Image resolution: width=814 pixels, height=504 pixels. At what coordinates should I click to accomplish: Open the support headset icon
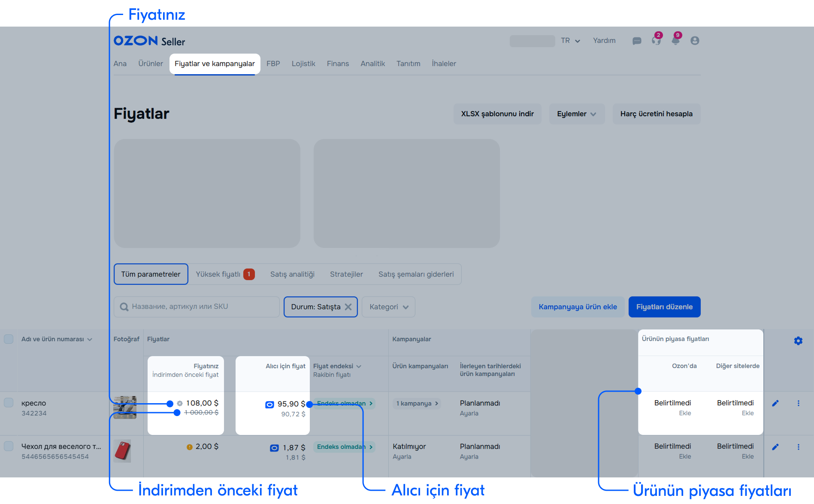click(x=656, y=41)
